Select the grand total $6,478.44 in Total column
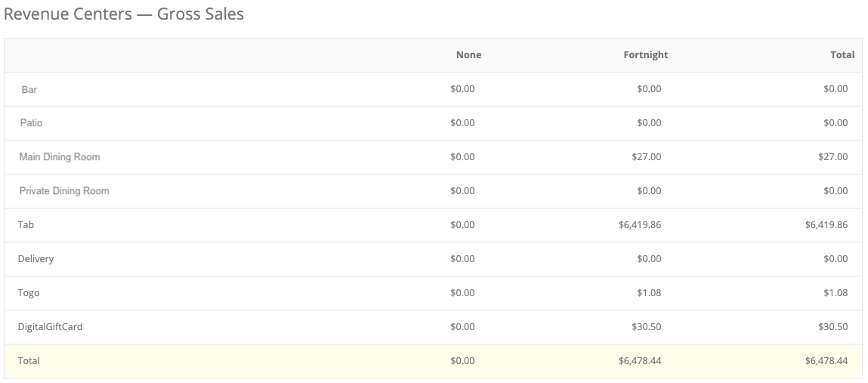This screenshot has height=383, width=868. pos(826,361)
